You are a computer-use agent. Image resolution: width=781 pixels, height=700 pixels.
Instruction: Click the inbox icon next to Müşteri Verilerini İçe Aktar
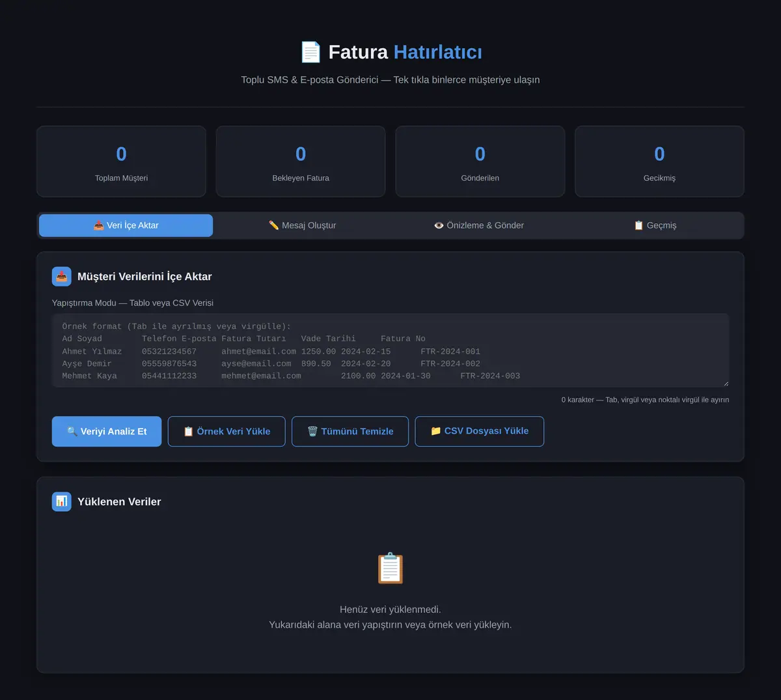[62, 277]
